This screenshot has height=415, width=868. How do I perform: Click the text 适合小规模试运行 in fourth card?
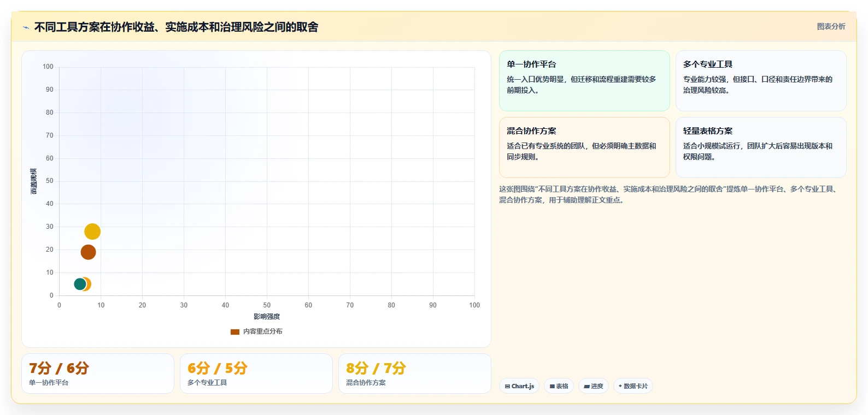click(x=712, y=146)
